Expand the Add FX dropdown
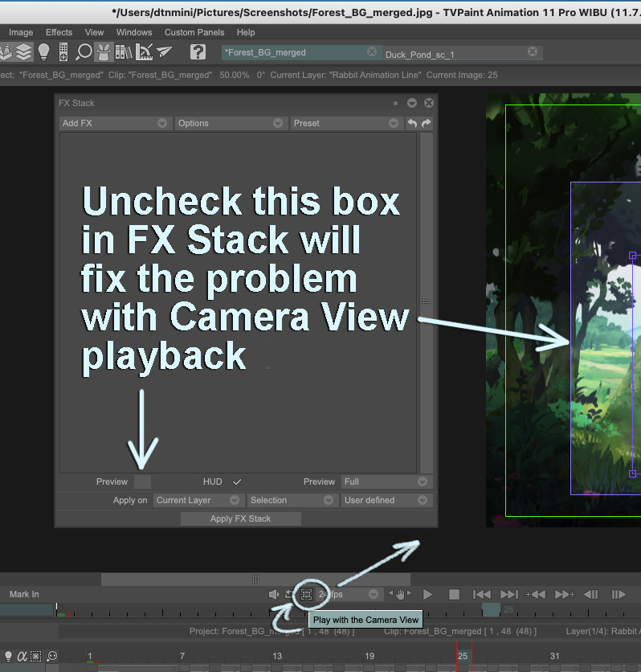This screenshot has width=641, height=672. (x=116, y=124)
